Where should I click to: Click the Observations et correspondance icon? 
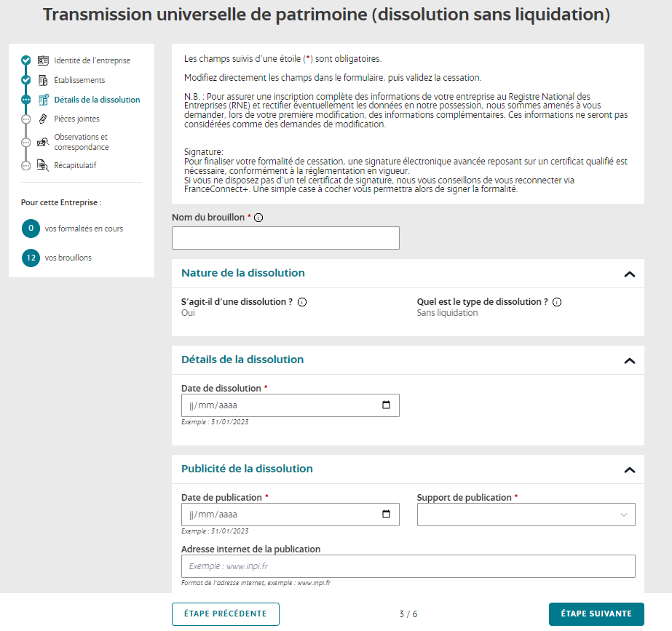43,142
